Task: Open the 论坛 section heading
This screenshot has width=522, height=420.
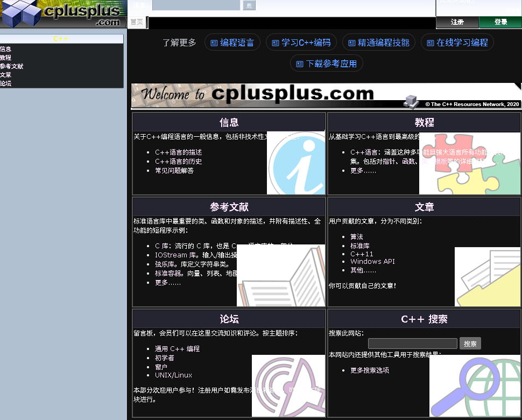Action: coord(229,319)
